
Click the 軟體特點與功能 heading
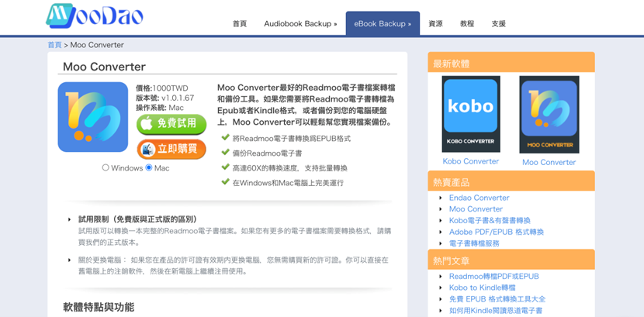coord(99,307)
